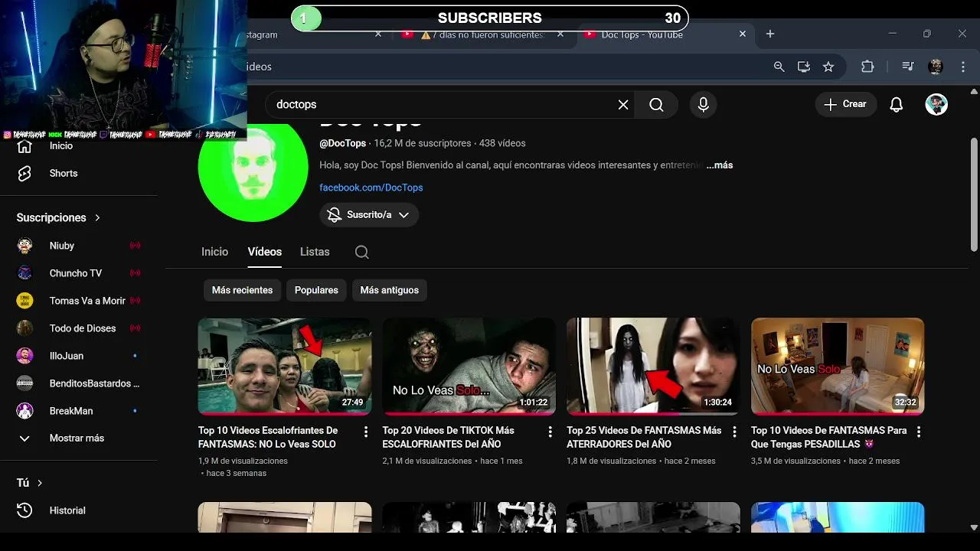
Task: Expand the Tú section
Action: 30,483
